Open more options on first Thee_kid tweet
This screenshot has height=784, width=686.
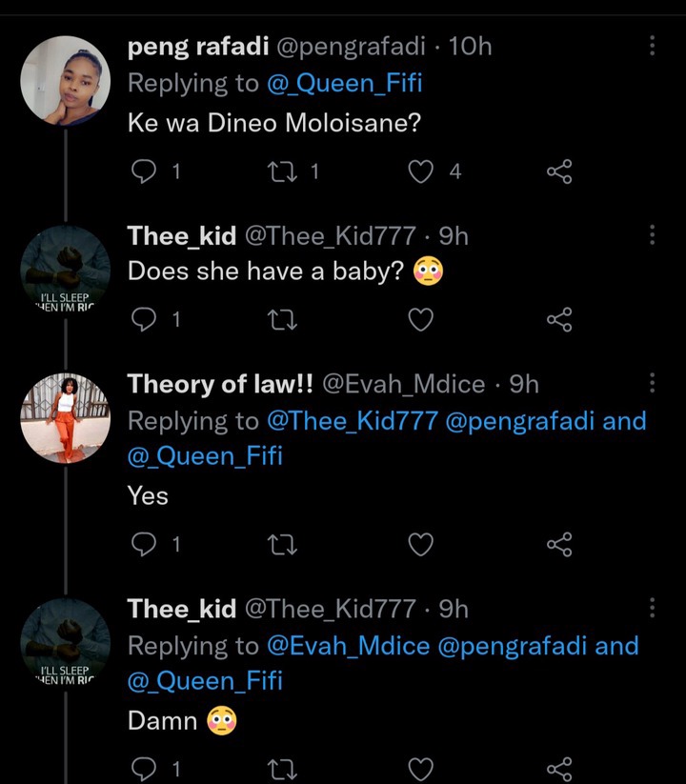[x=652, y=234]
